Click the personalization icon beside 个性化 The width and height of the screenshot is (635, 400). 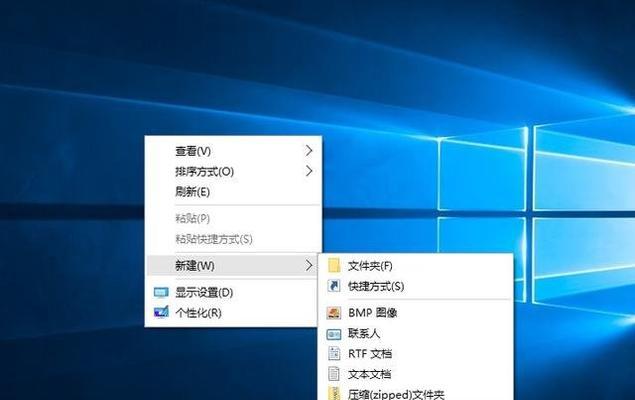[x=161, y=312]
